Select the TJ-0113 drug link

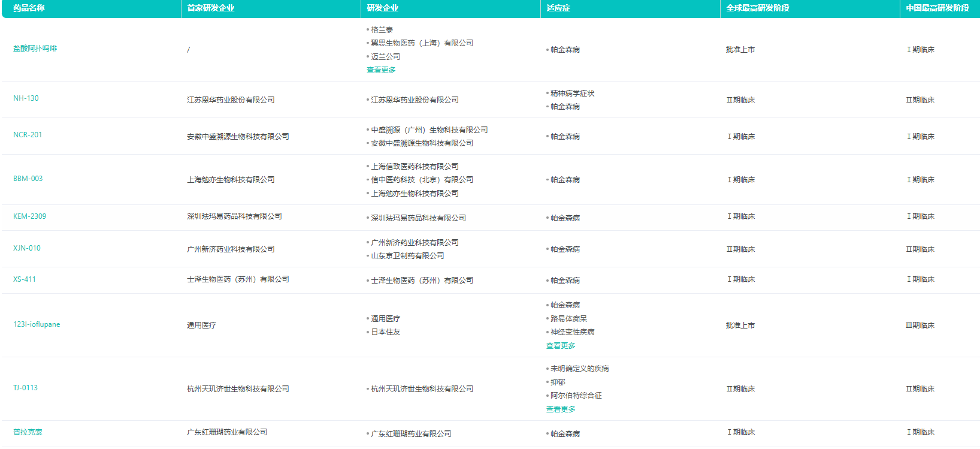click(25, 388)
